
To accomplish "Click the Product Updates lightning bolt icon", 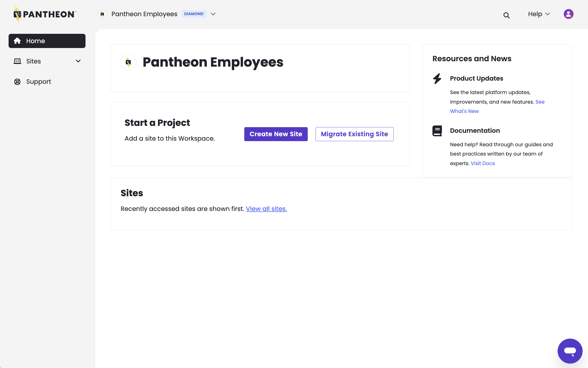I will [x=437, y=79].
